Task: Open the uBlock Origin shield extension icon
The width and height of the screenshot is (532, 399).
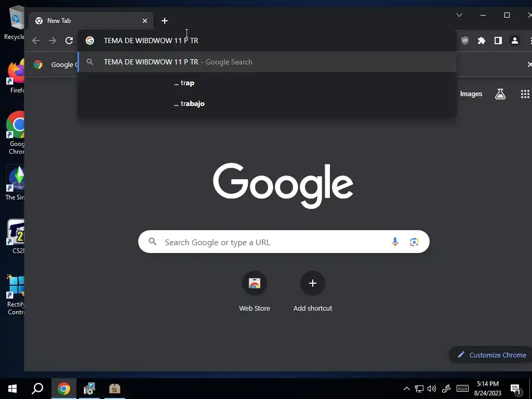Action: 465,41
